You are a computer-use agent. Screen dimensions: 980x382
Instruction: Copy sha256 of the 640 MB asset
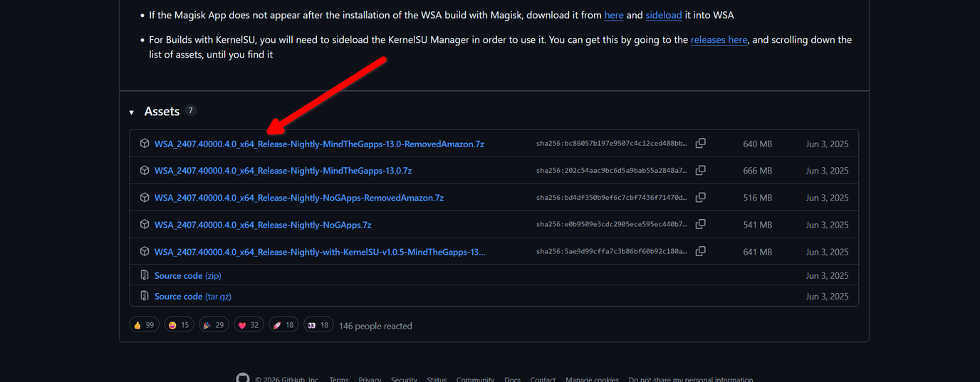point(701,143)
